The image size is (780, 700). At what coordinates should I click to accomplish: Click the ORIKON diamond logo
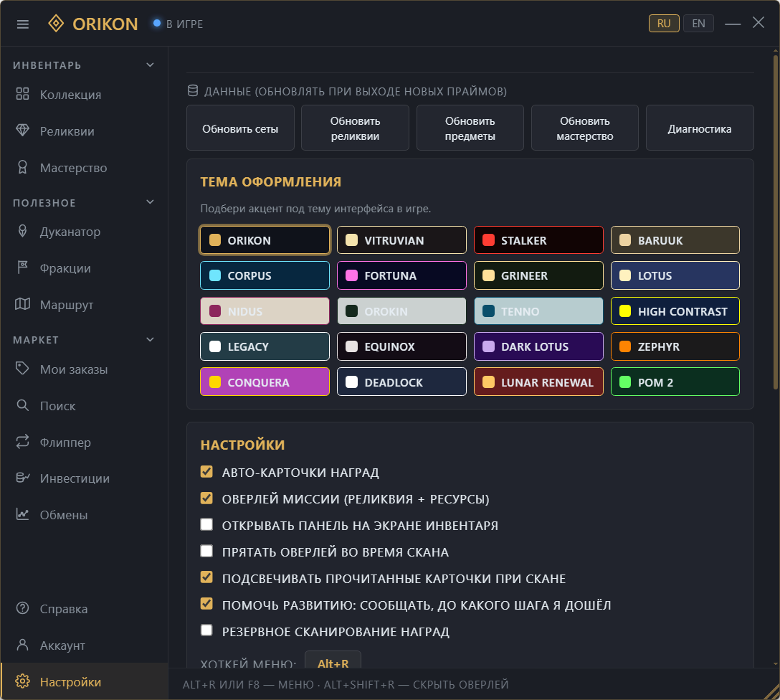point(56,24)
